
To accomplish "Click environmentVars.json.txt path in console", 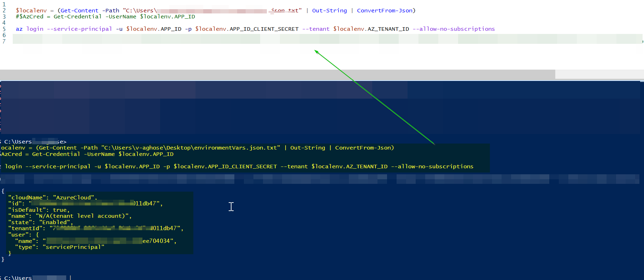I will point(191,148).
